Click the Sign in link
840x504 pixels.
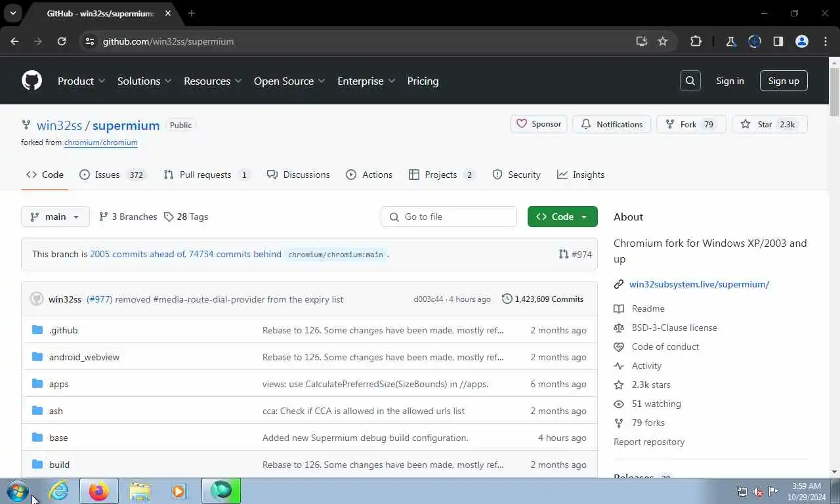tap(730, 81)
